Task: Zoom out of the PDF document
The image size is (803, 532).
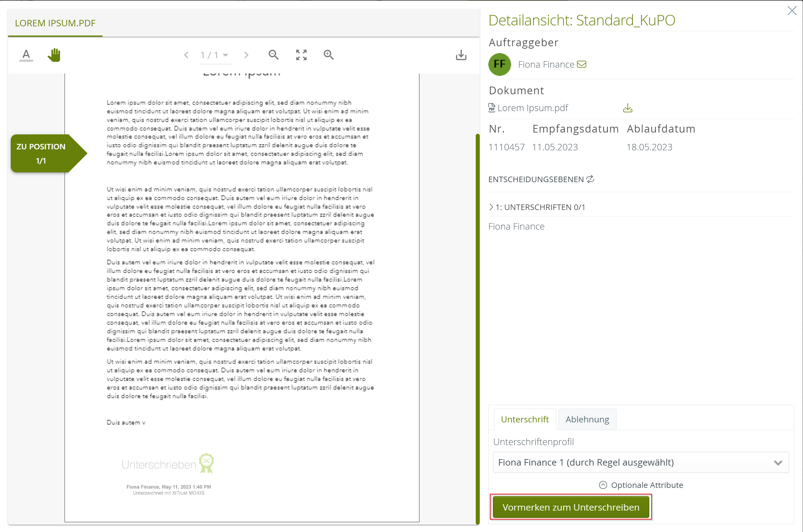Action: [273, 54]
